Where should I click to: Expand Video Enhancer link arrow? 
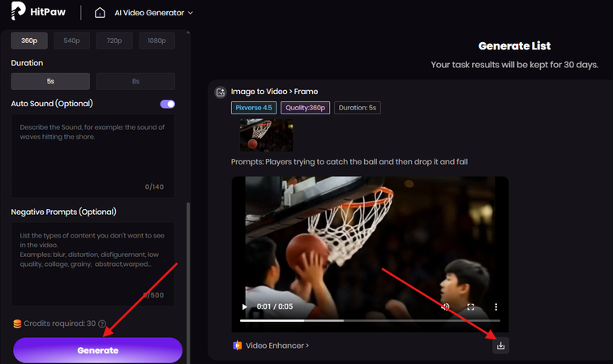pos(306,345)
